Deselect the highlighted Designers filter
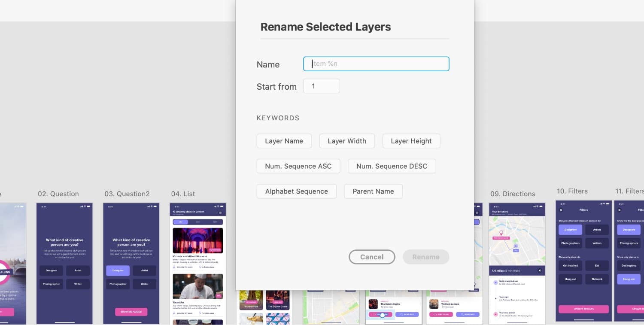 570,230
